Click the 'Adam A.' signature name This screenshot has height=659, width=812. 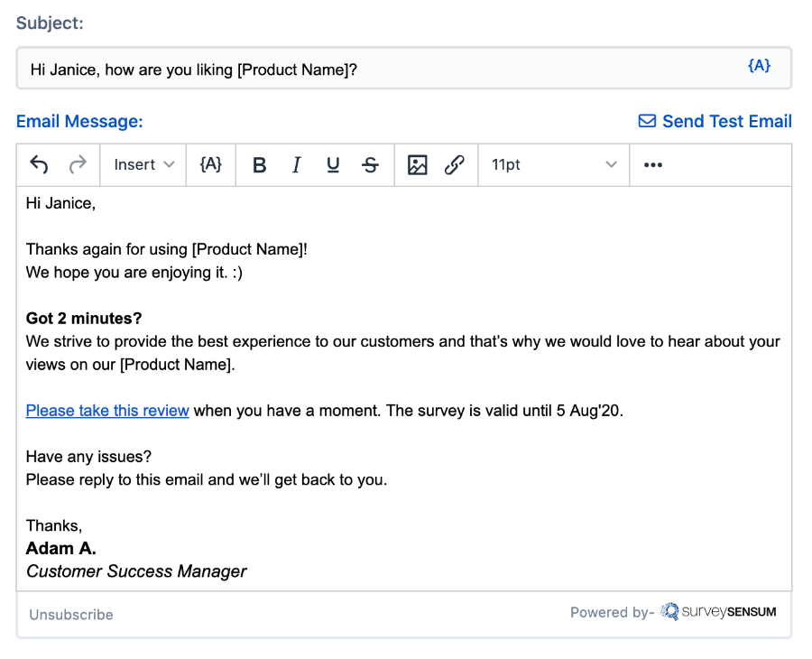pos(61,548)
